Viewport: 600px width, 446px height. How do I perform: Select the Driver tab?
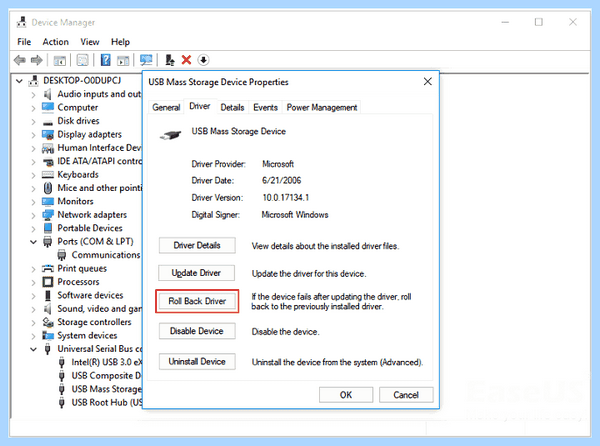pyautogui.click(x=200, y=106)
